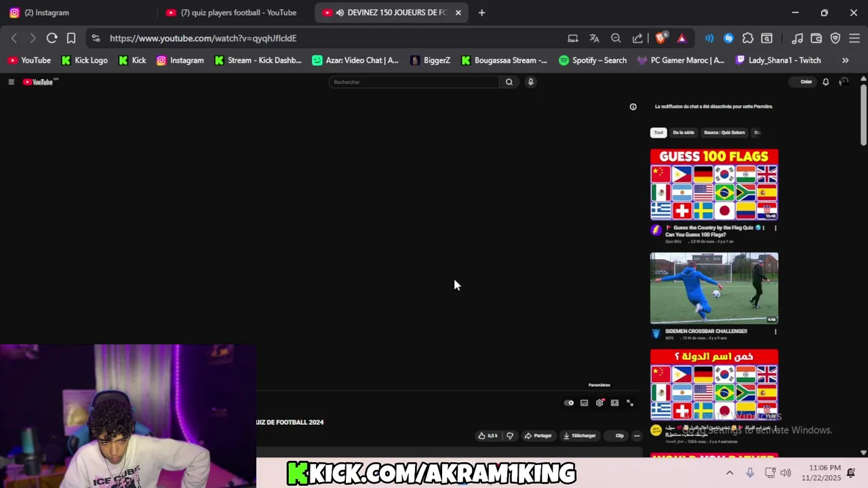Image resolution: width=868 pixels, height=488 pixels.
Task: Open the YouTube account avatar menu
Action: 844,82
